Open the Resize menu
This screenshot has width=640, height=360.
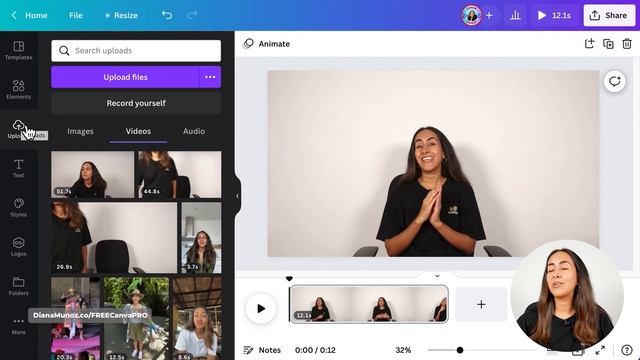point(121,15)
